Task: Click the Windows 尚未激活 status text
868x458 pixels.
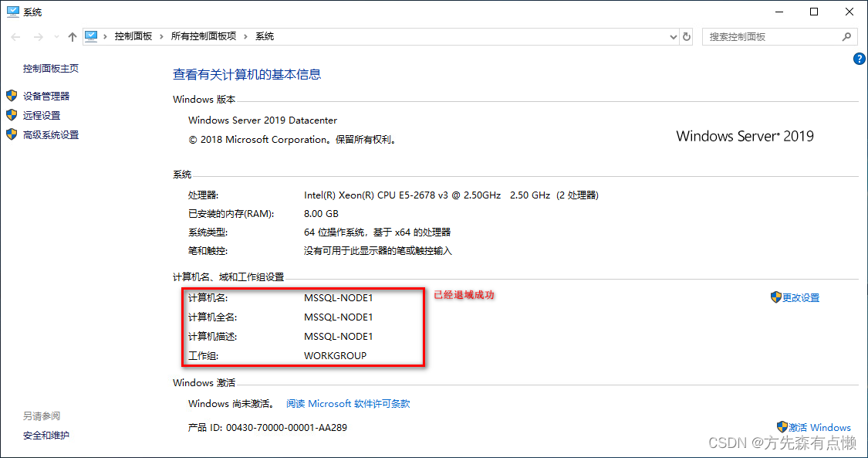Action: 232,404
